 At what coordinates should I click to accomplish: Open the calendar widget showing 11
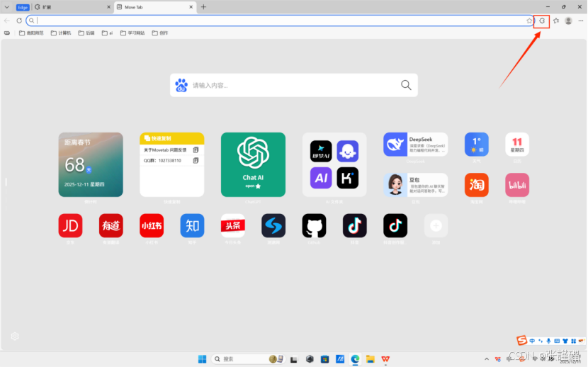[517, 145]
